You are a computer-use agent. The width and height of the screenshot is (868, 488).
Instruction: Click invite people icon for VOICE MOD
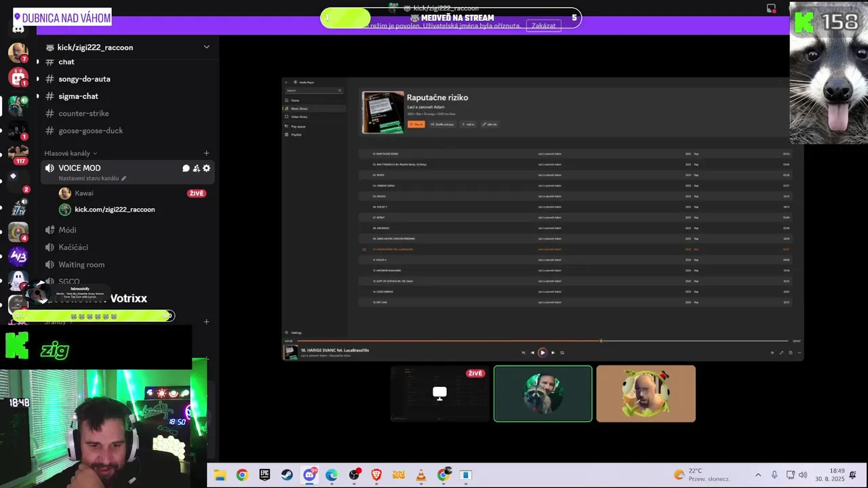196,168
